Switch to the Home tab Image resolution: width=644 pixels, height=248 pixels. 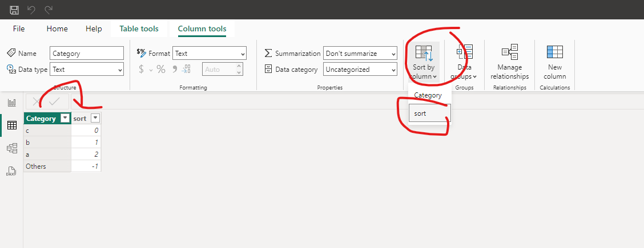pyautogui.click(x=57, y=29)
